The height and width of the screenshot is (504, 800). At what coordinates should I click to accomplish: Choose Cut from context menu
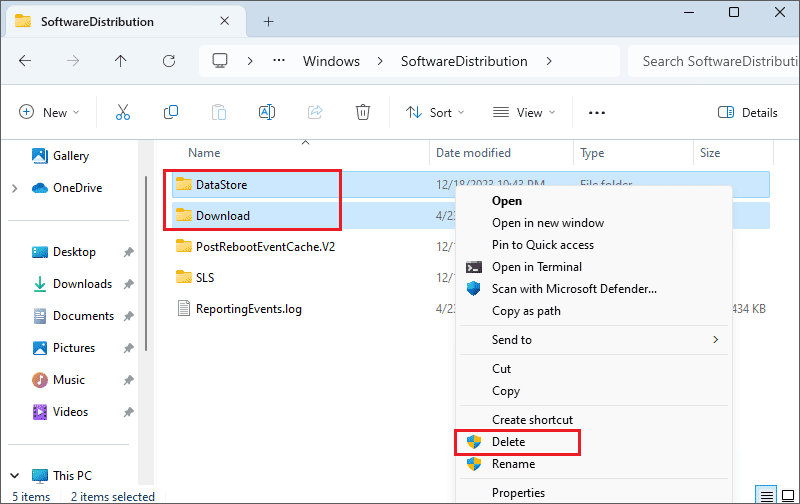coord(501,369)
